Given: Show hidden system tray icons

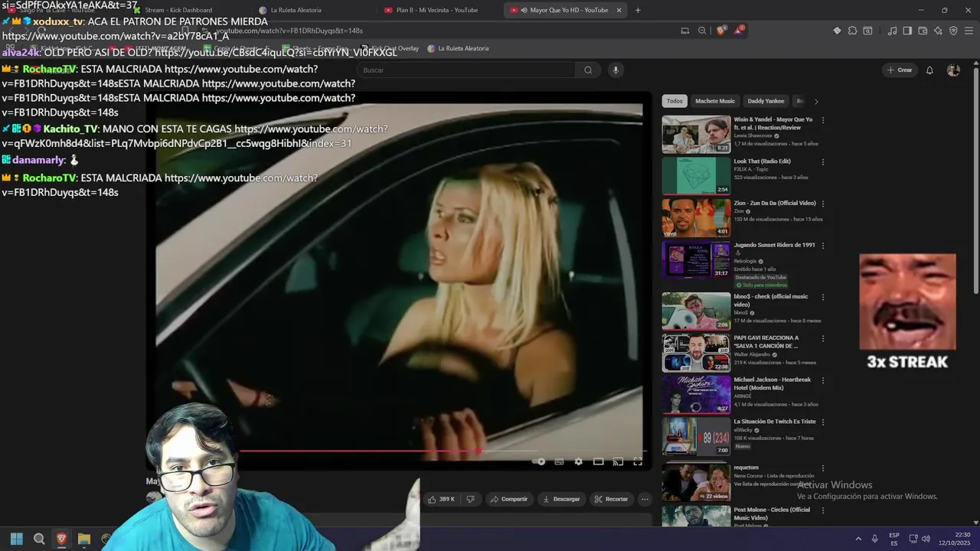Looking at the screenshot, I should (858, 539).
